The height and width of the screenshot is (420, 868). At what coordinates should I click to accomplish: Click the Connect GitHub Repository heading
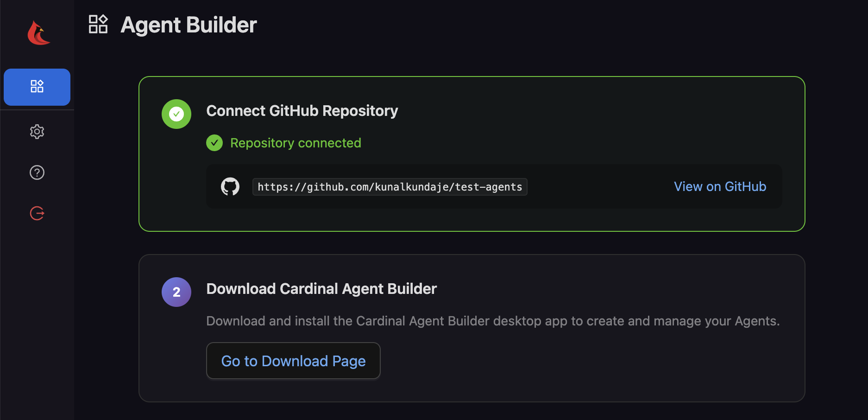(302, 110)
